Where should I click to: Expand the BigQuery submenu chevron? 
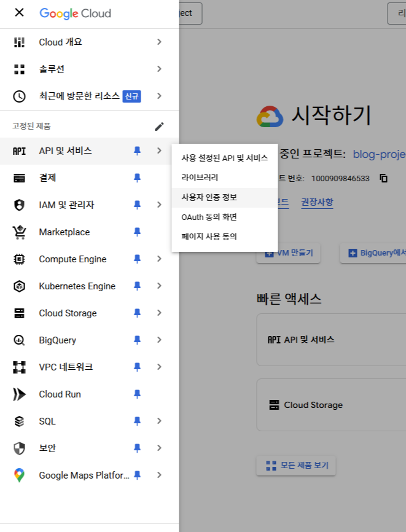(x=159, y=340)
